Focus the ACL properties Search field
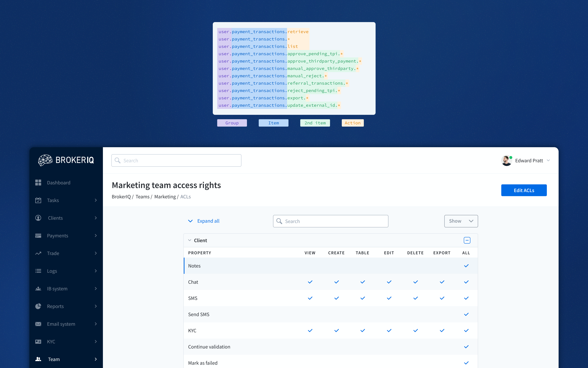This screenshot has width=588, height=368. tap(331, 221)
